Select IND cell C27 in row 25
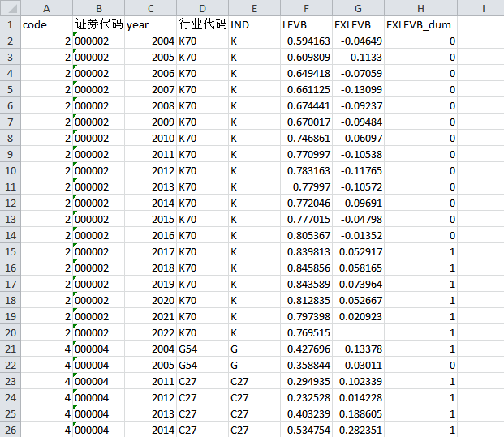504x437 pixels. pyautogui.click(x=254, y=413)
